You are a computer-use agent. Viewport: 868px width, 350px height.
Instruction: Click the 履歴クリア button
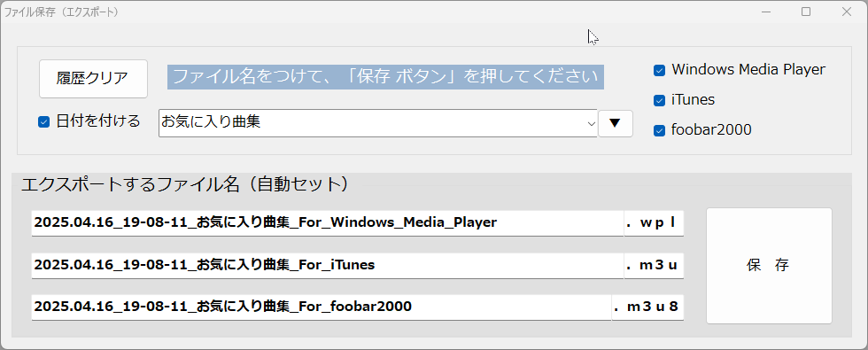pos(93,79)
